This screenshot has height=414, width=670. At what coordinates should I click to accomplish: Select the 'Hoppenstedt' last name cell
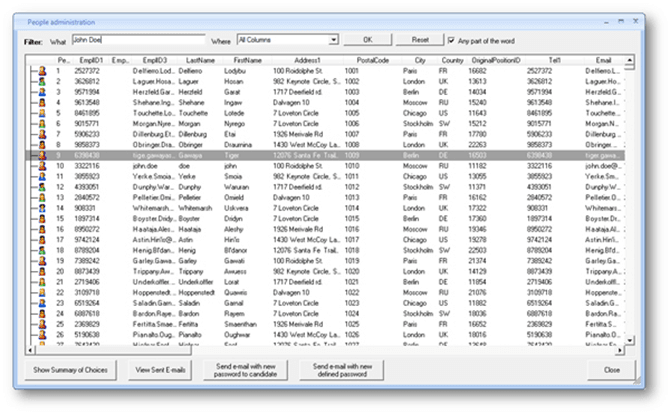197,293
